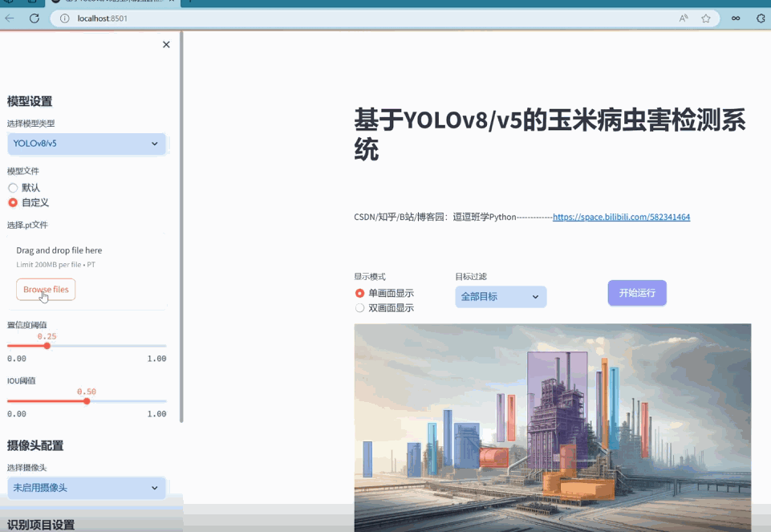
Task: Open Browser essentials icon at top right
Action: [x=759, y=18]
